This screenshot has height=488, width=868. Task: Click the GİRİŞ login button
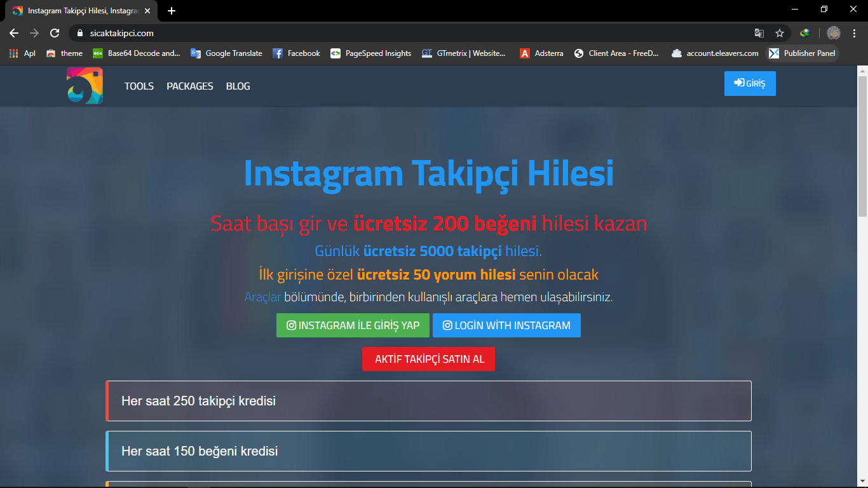pos(750,83)
